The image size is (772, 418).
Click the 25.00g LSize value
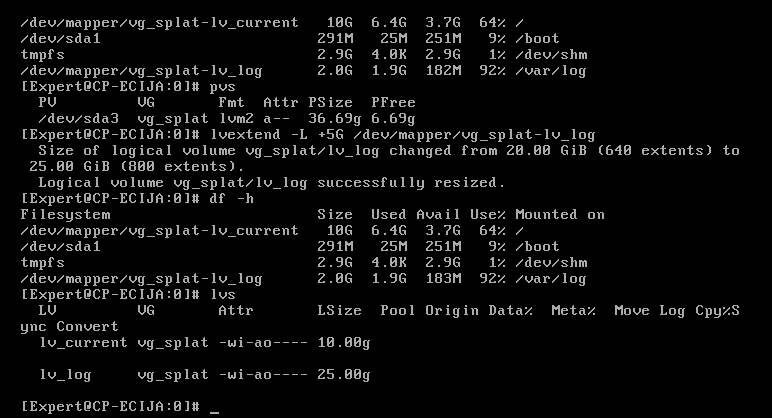344,375
